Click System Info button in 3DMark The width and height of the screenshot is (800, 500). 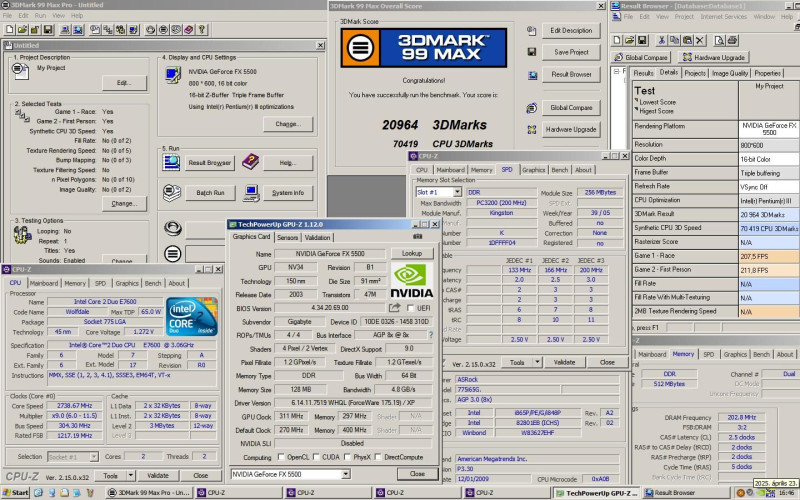(x=288, y=193)
